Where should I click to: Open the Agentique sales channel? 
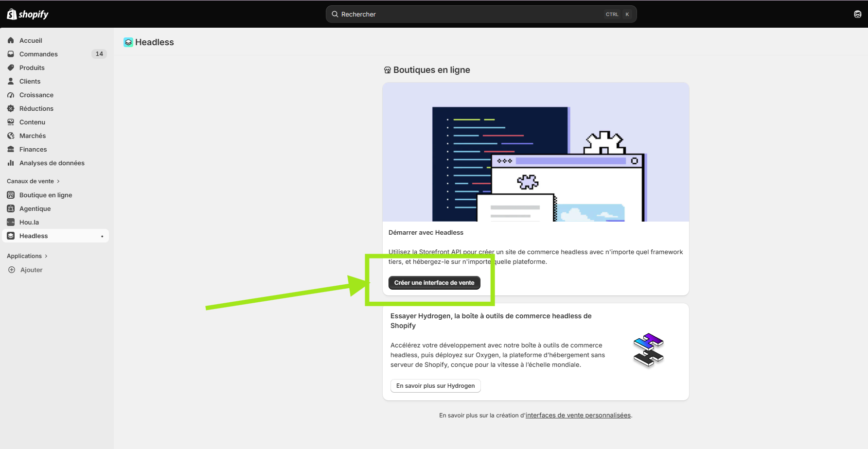click(55, 208)
